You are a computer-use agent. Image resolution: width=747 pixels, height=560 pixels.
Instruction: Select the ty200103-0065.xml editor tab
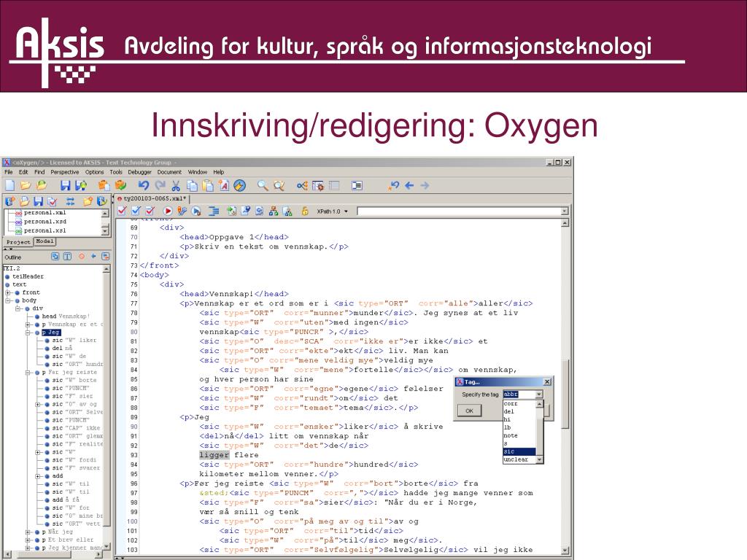152,198
